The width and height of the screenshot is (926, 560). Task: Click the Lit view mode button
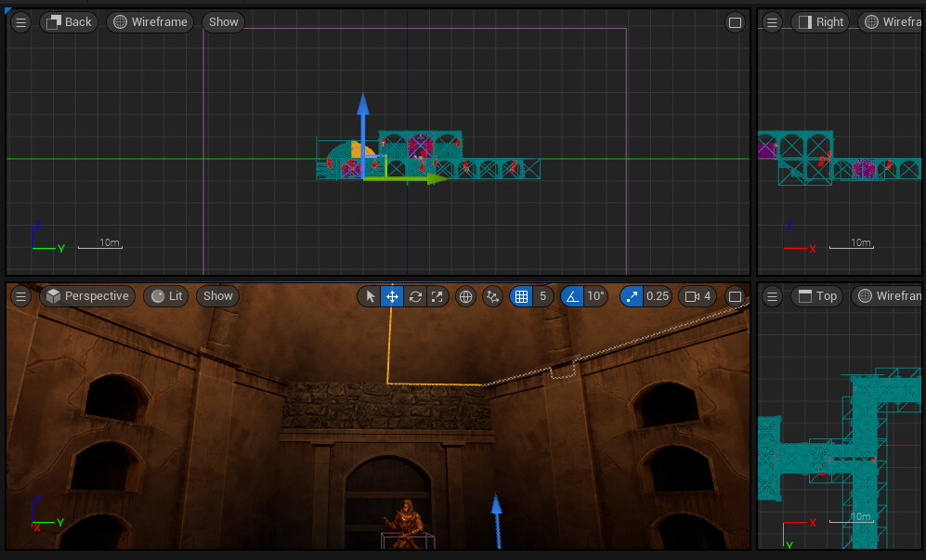pos(165,296)
